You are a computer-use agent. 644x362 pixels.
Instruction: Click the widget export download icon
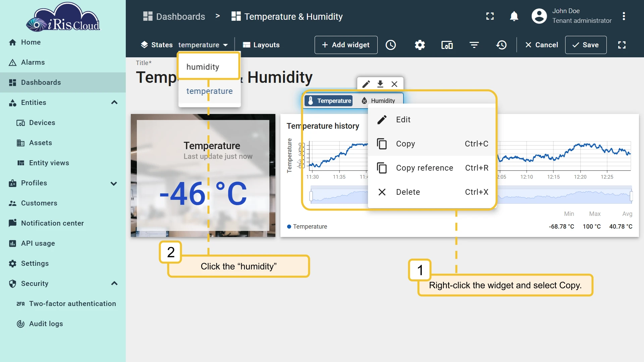(x=380, y=84)
